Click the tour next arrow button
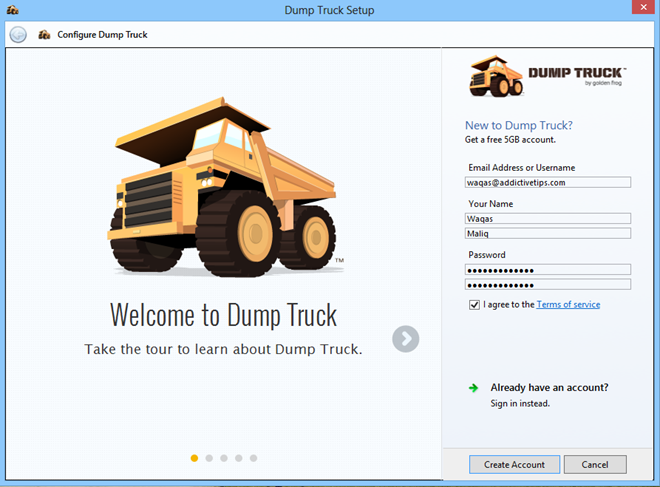The width and height of the screenshot is (660, 487). [x=405, y=339]
